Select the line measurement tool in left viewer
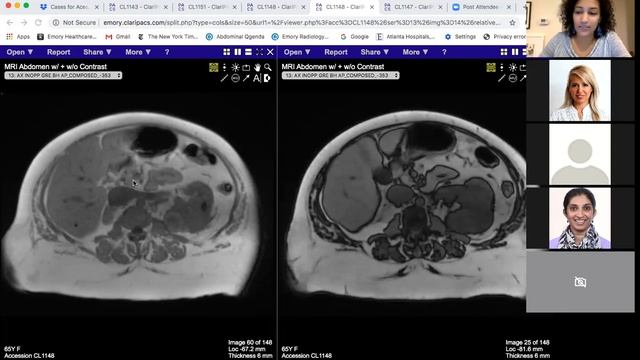640x360 pixels. (x=224, y=78)
